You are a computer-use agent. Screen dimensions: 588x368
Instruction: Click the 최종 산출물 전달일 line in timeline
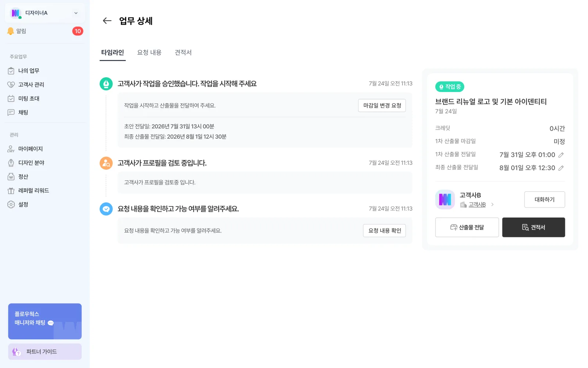tap(175, 137)
